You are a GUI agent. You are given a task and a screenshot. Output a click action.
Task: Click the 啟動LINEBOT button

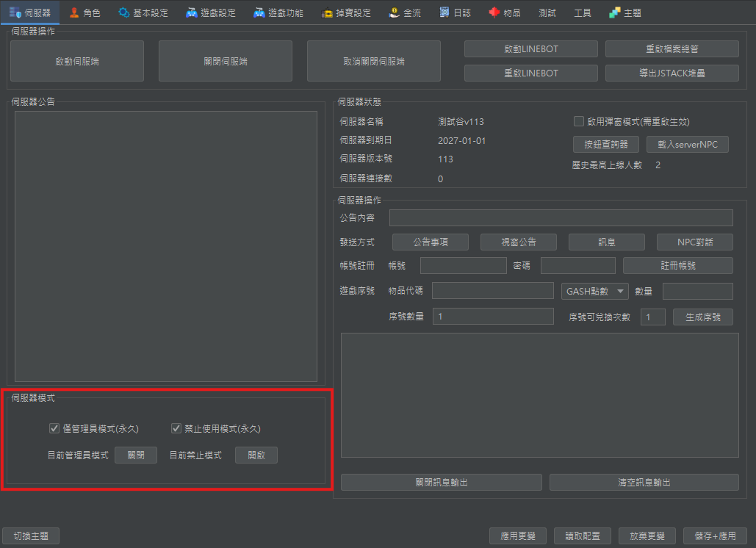click(x=531, y=49)
